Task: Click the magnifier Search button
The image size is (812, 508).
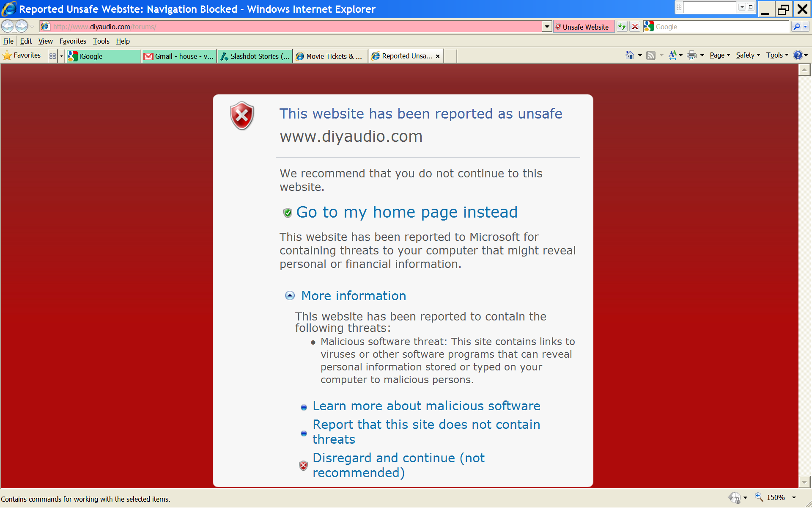Action: (796, 27)
